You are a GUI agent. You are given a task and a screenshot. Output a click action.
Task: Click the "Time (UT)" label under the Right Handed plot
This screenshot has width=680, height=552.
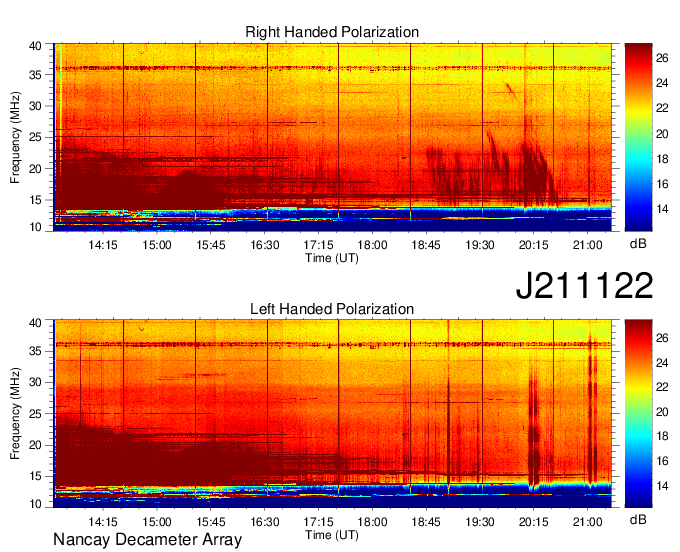coord(332,258)
